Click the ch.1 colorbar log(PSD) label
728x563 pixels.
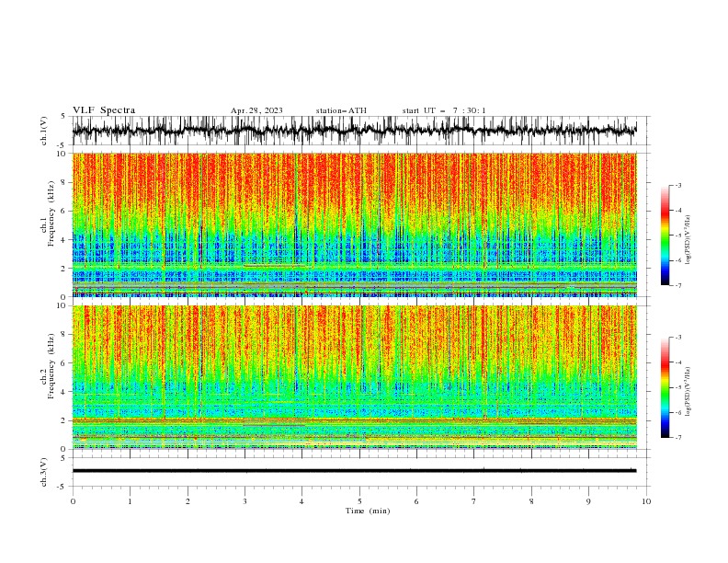(688, 240)
